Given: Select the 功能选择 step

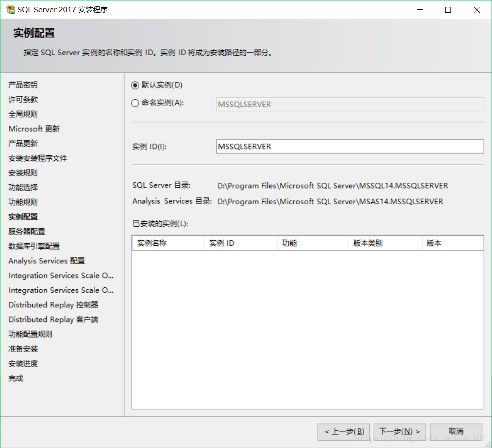Looking at the screenshot, I should (23, 188).
